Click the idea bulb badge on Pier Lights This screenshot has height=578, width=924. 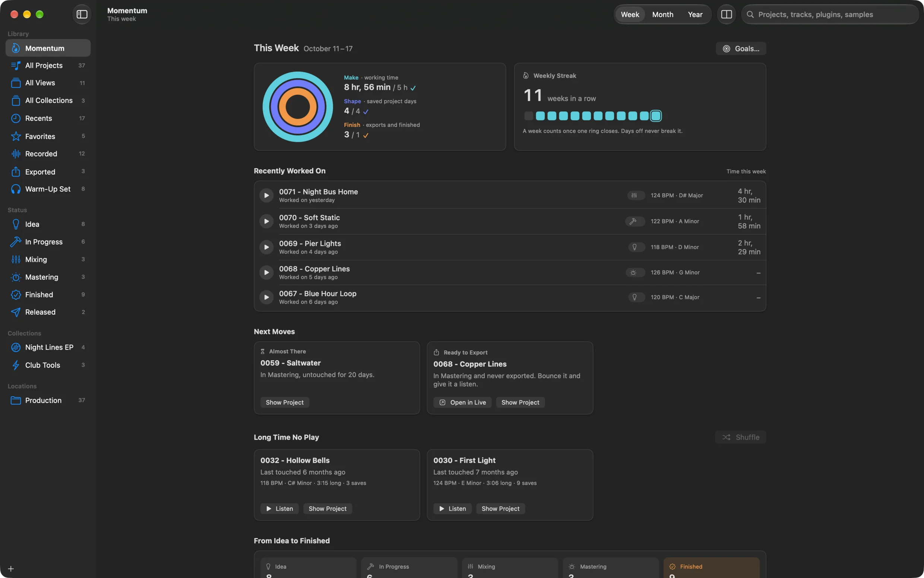pyautogui.click(x=636, y=247)
